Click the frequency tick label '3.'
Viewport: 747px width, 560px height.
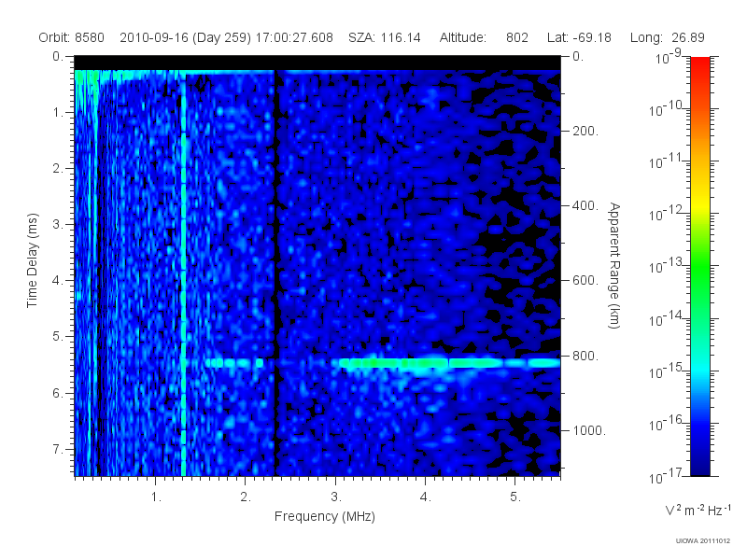coord(336,497)
